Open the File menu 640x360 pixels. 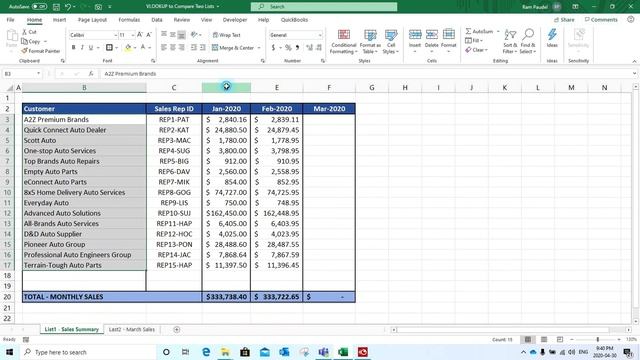(11, 20)
